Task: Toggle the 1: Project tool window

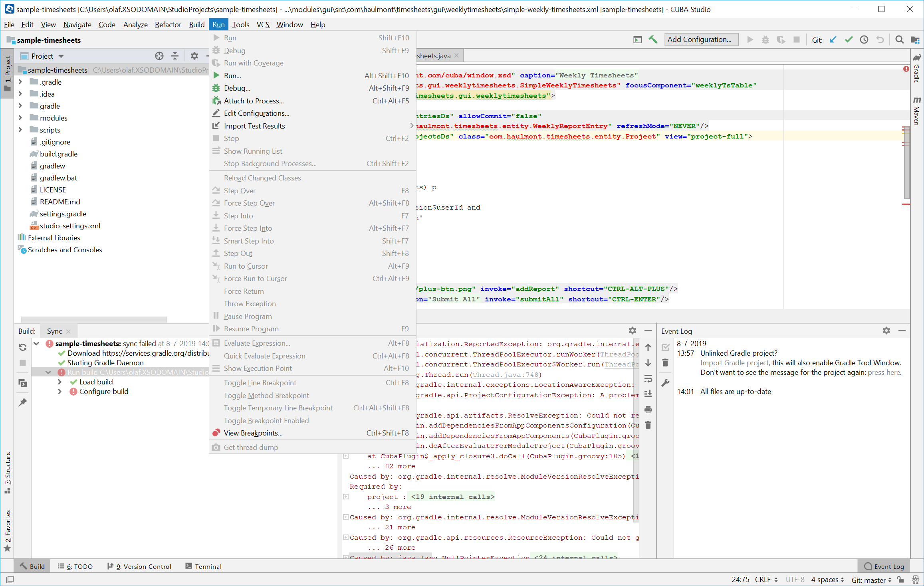Action: point(8,73)
